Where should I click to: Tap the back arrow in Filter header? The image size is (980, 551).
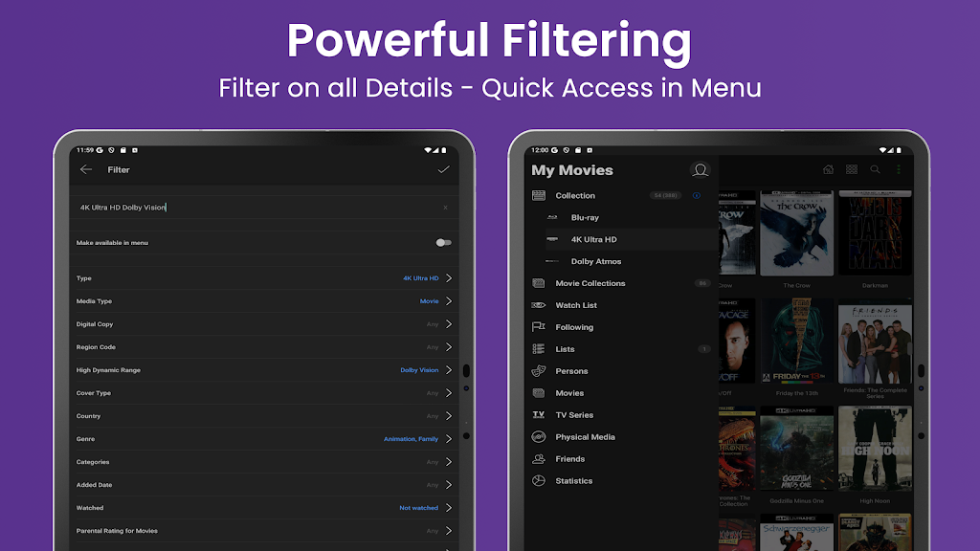pos(86,169)
